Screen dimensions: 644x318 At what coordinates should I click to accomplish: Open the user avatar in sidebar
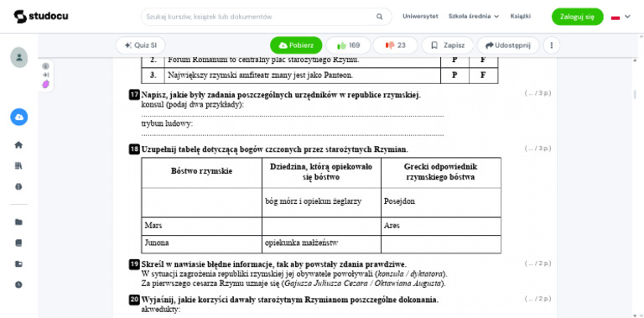click(x=19, y=58)
